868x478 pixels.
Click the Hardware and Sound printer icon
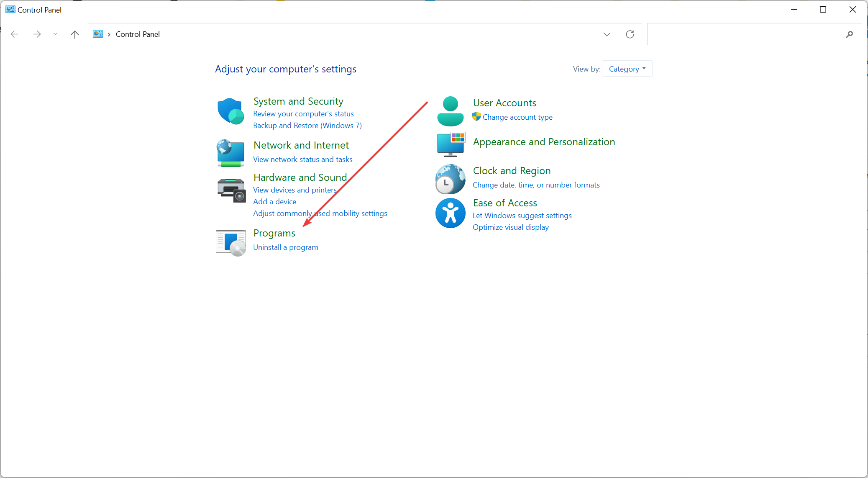pyautogui.click(x=231, y=190)
